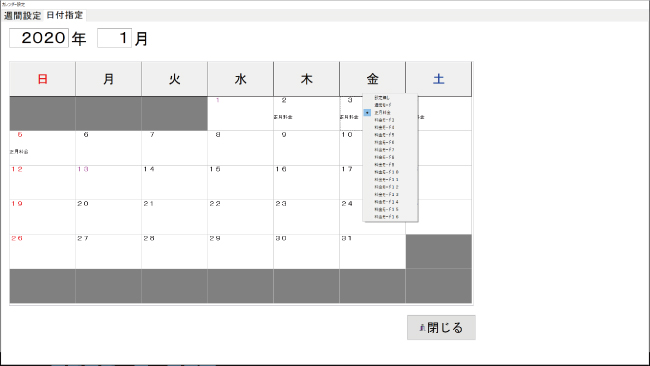The image size is (650, 366).
Task: Choose 設定無し in the context menu
Action: coord(390,98)
